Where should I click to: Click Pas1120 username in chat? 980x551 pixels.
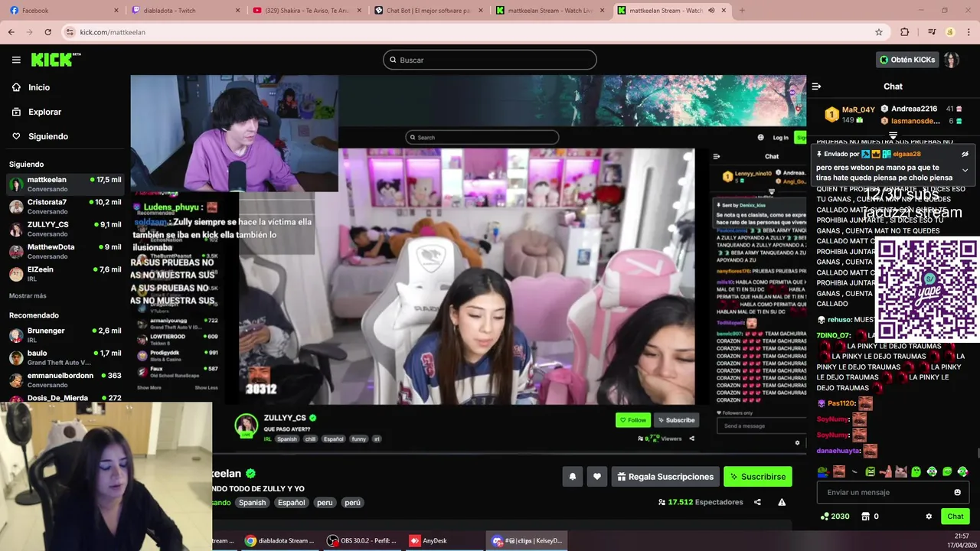point(841,403)
